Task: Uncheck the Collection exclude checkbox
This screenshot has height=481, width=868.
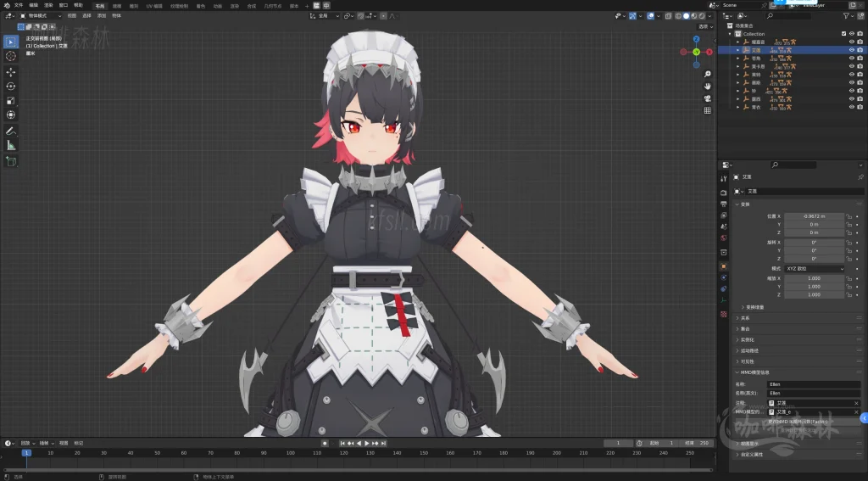Action: click(843, 34)
